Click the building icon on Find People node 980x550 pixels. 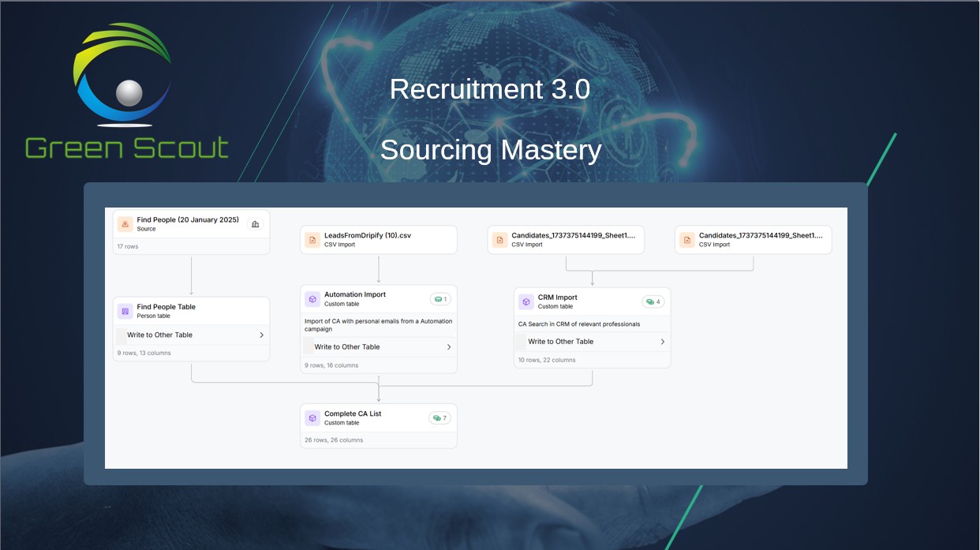[x=255, y=225]
